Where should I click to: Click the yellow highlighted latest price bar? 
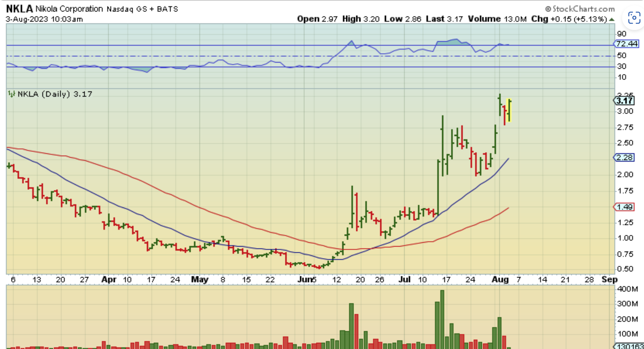(509, 111)
